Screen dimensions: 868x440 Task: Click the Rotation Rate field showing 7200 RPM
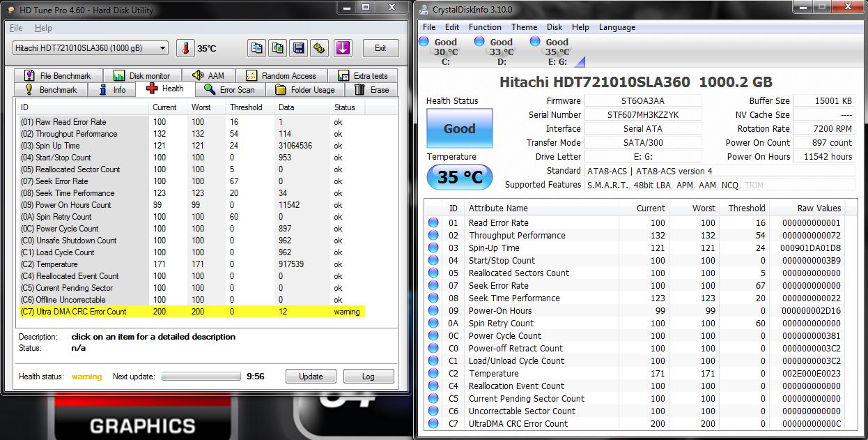pyautogui.click(x=824, y=129)
